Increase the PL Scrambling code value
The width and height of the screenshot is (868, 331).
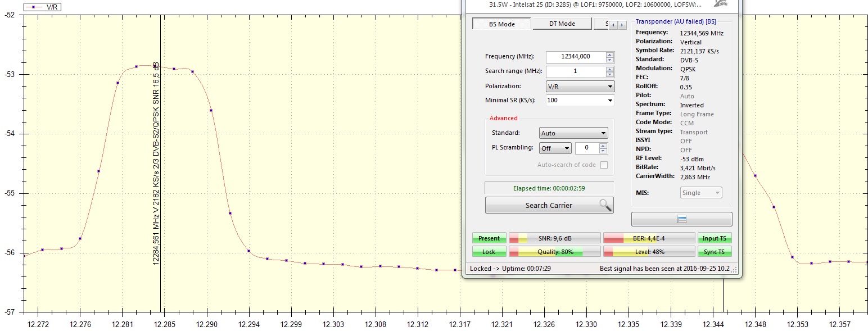[603, 146]
